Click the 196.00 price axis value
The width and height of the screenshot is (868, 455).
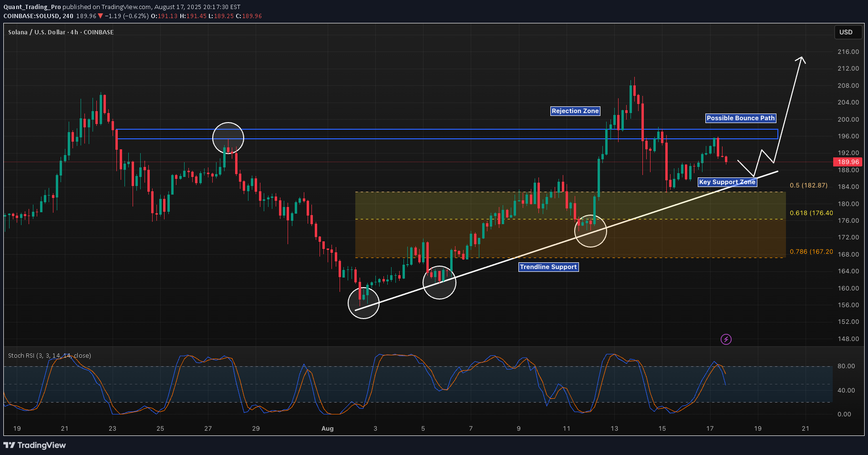pyautogui.click(x=848, y=136)
